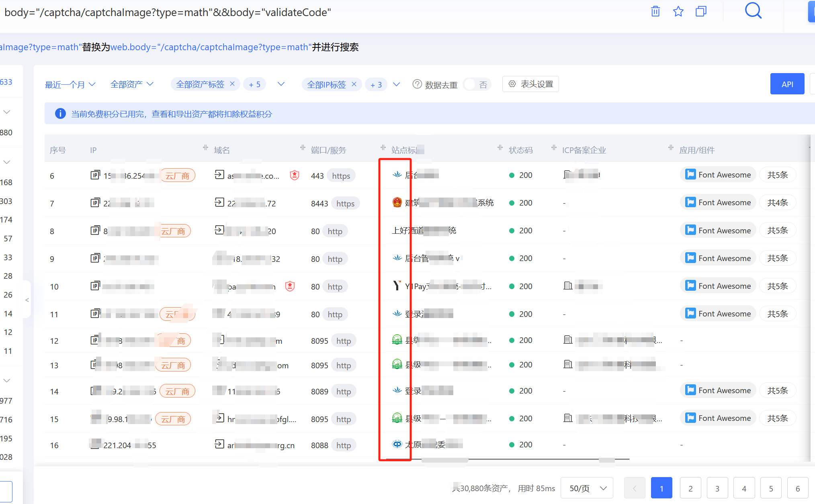The width and height of the screenshot is (815, 504).
Task: Click the red shield icon in row 6
Action: click(x=295, y=175)
